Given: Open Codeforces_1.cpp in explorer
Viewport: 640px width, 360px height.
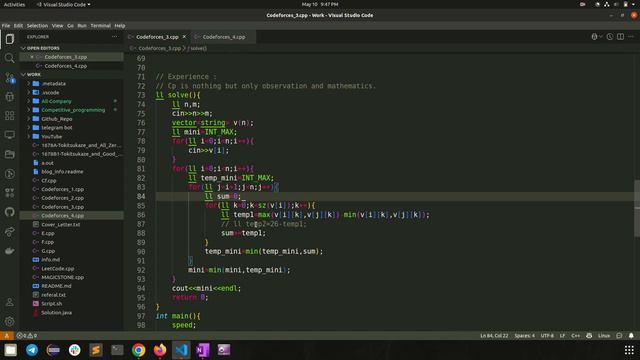Looking at the screenshot, I should [x=62, y=189].
